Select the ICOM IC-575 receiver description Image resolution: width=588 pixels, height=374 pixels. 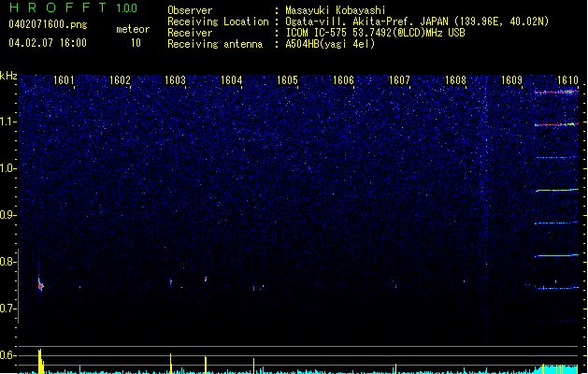(x=375, y=33)
